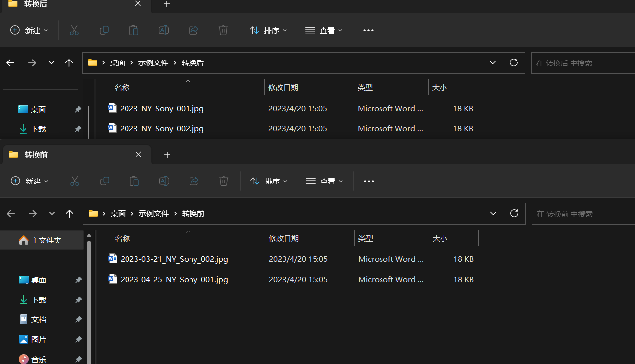
Task: Click the Up navigation arrow in the 转换后 window
Action: 69,63
